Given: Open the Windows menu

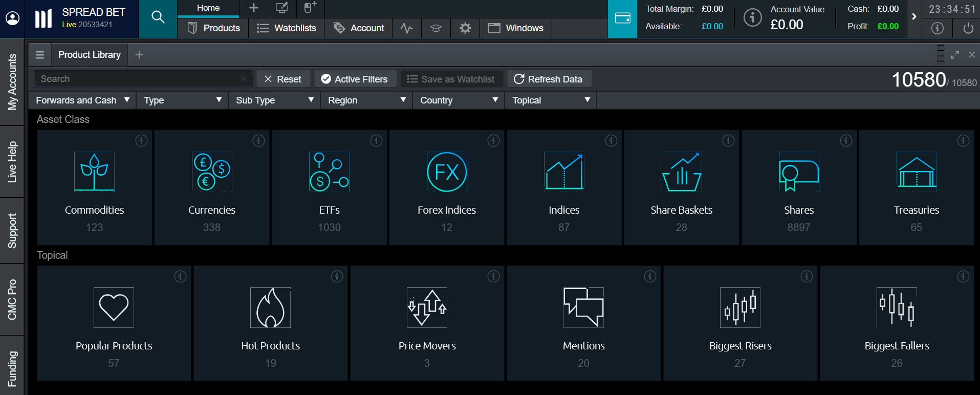Looking at the screenshot, I should (516, 28).
